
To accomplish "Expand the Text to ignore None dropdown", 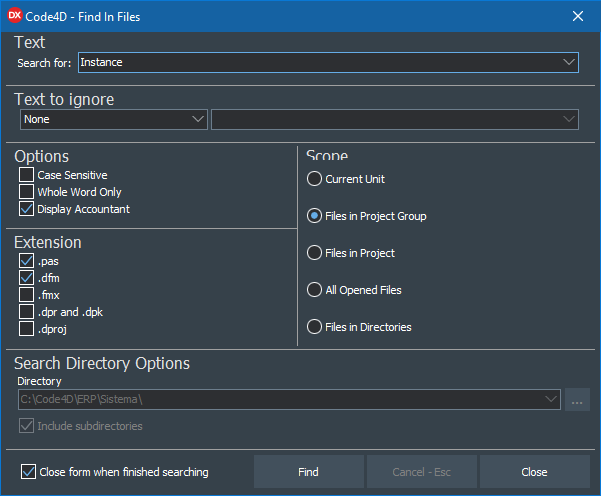I will click(197, 119).
